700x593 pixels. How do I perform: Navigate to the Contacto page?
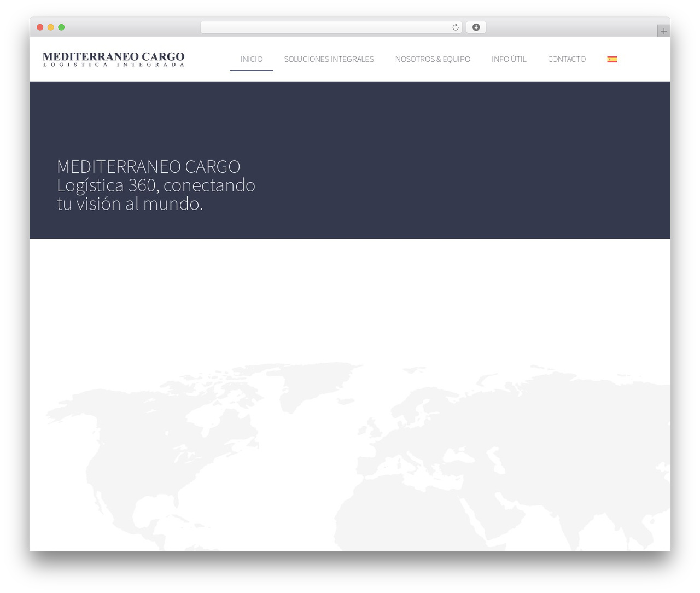[567, 59]
